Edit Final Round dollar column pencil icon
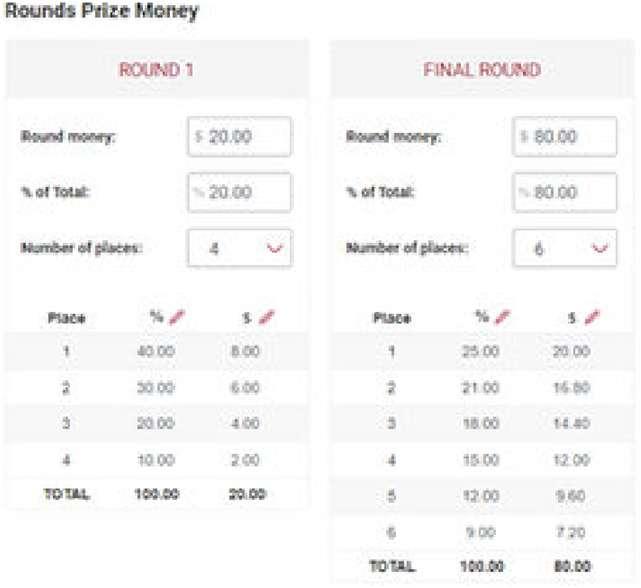The width and height of the screenshot is (641, 588). [x=592, y=317]
